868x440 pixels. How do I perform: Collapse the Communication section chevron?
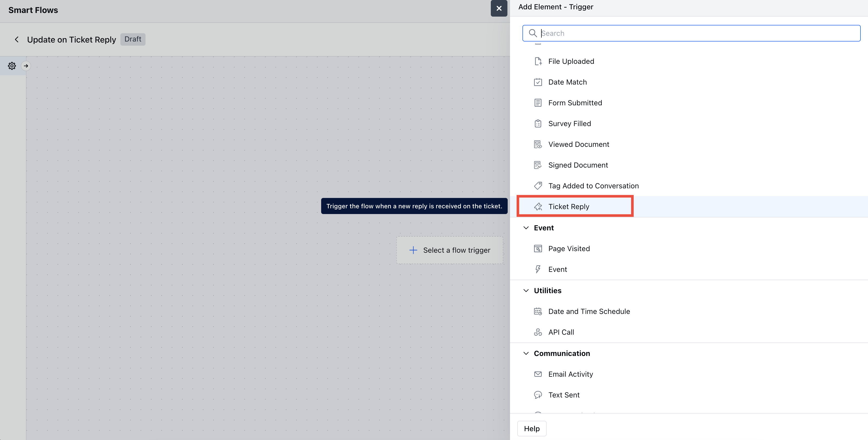(526, 353)
